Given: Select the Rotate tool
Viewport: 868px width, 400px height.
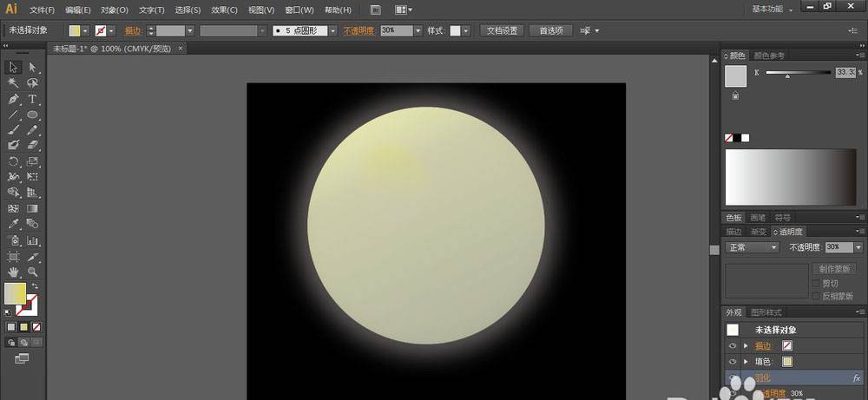Looking at the screenshot, I should 14,161.
